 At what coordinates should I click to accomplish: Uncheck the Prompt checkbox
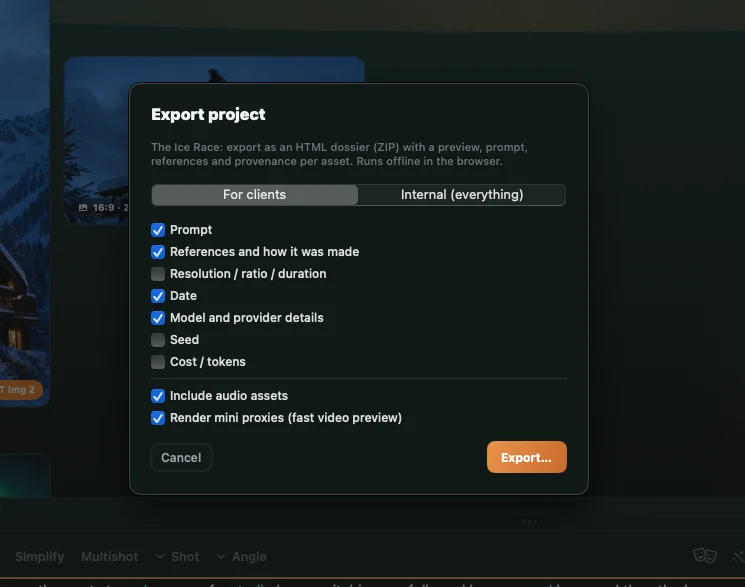(x=158, y=230)
